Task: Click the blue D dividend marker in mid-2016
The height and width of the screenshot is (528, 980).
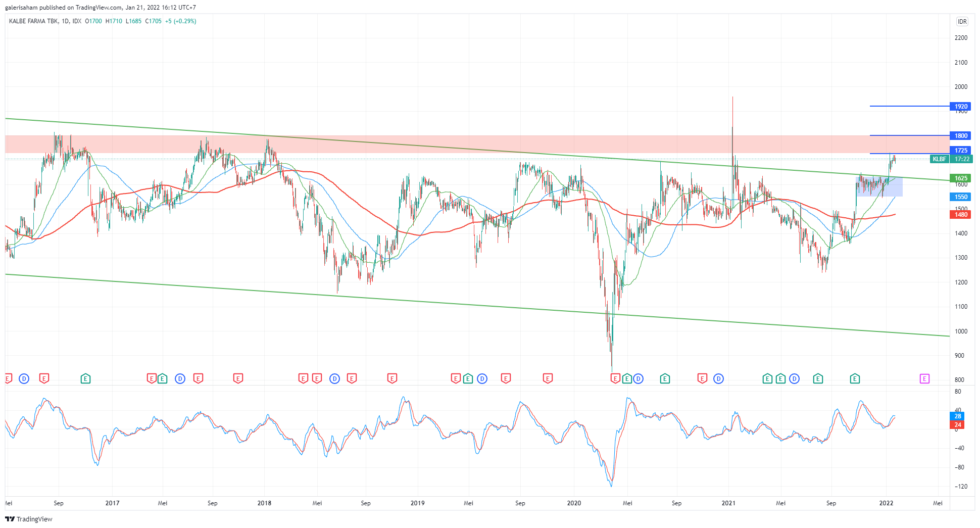Action: 24,378
